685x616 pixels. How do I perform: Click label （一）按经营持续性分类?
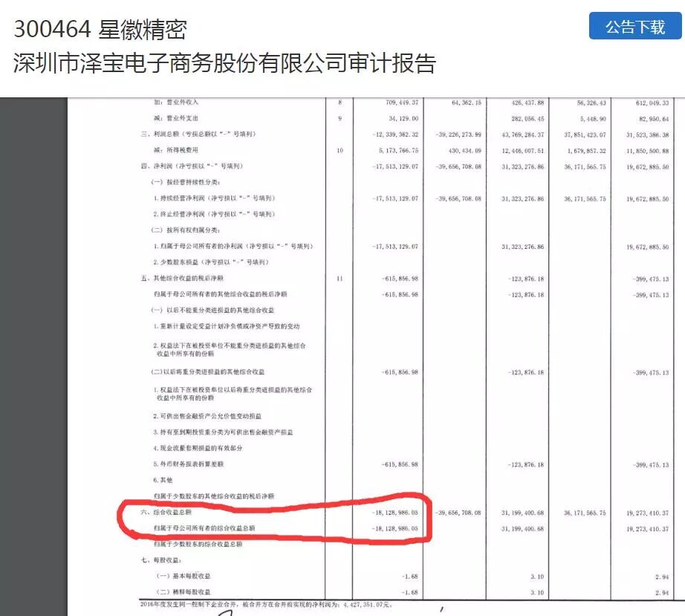point(186,182)
